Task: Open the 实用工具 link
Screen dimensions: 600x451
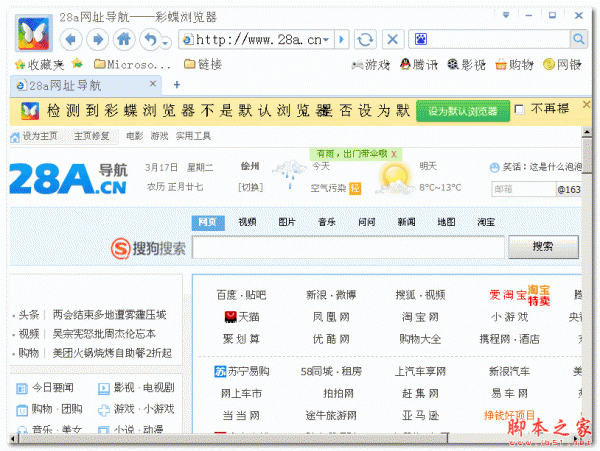Action: click(x=193, y=136)
